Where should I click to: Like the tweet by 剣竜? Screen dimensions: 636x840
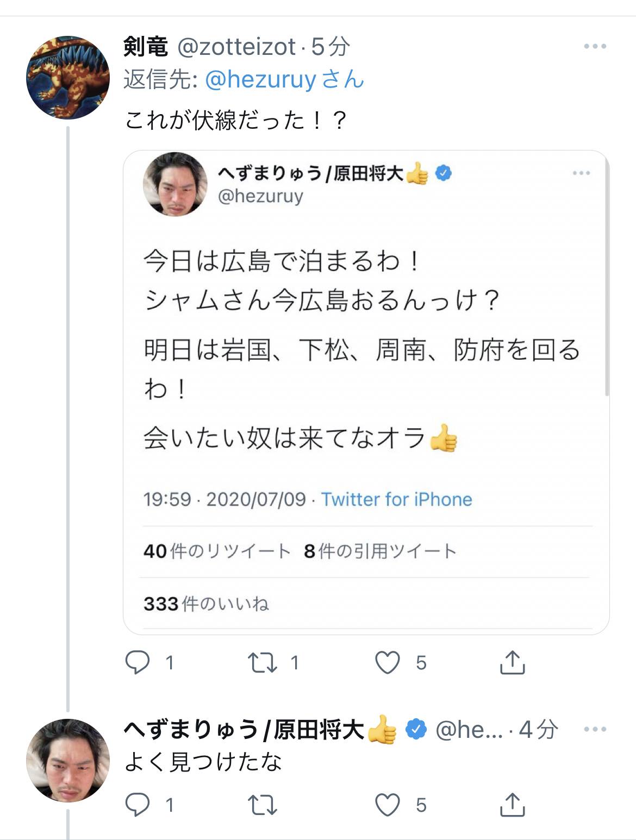coord(388,662)
